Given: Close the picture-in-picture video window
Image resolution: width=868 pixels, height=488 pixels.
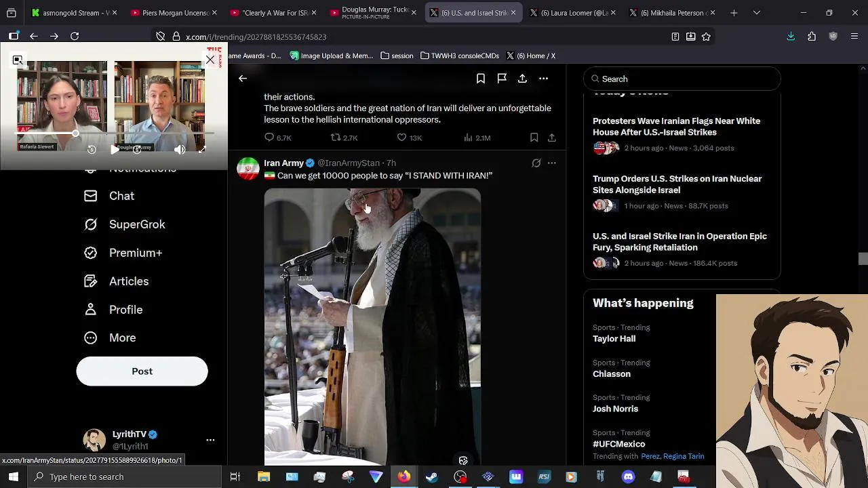Looking at the screenshot, I should [210, 60].
